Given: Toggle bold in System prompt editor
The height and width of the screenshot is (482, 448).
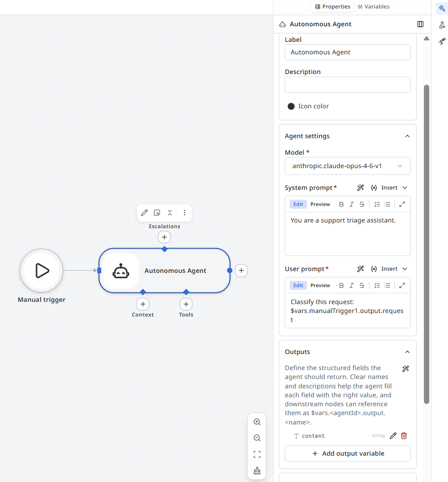Looking at the screenshot, I should [341, 204].
